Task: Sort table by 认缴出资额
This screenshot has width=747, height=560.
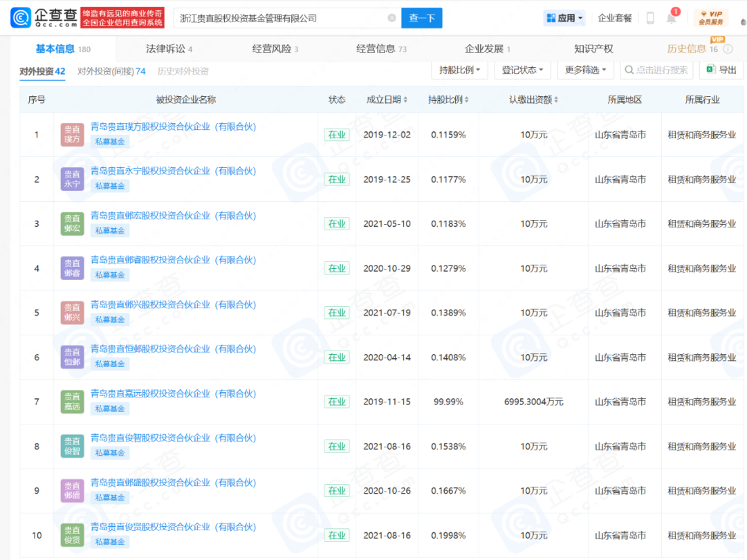Action: 534,100
